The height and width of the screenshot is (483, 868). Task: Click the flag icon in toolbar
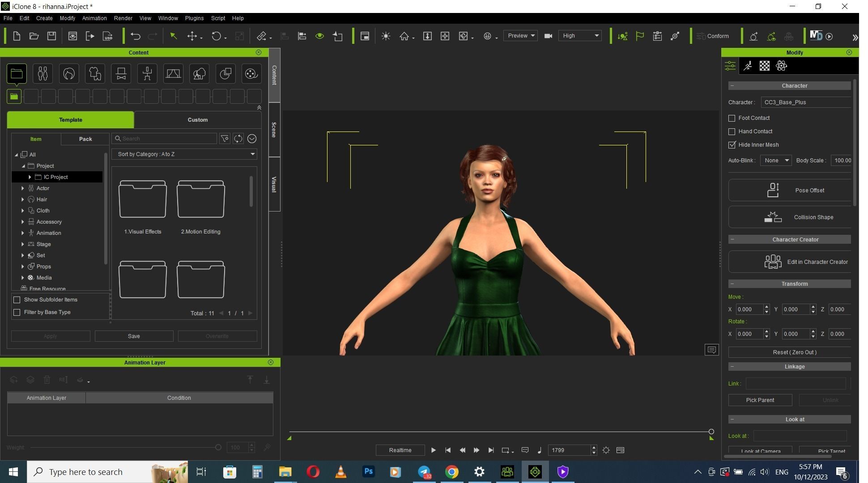(640, 36)
